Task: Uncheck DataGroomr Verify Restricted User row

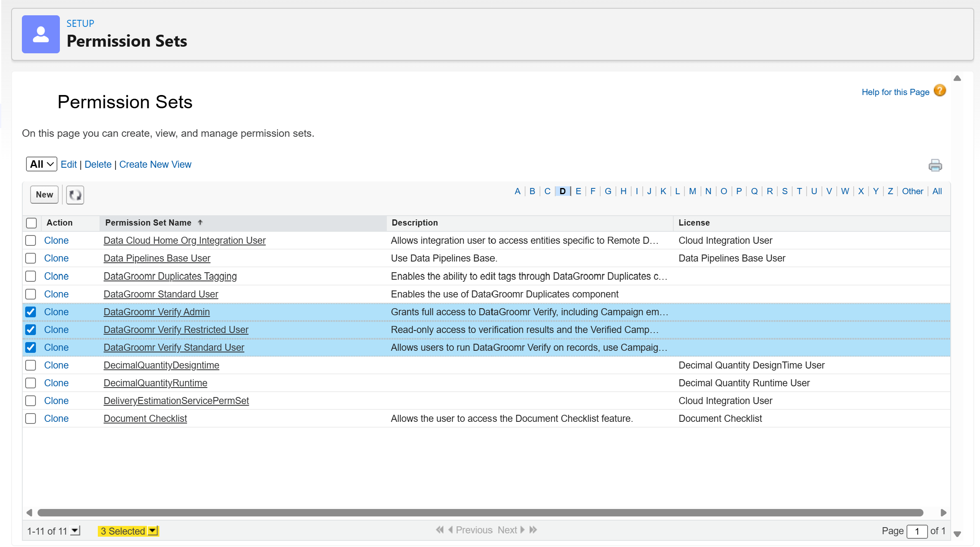Action: pyautogui.click(x=31, y=330)
